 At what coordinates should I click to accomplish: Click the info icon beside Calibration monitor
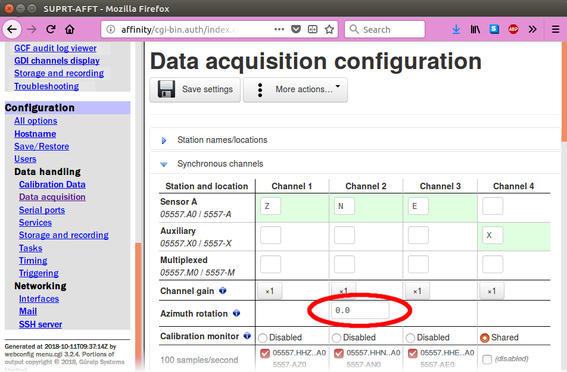(x=247, y=336)
